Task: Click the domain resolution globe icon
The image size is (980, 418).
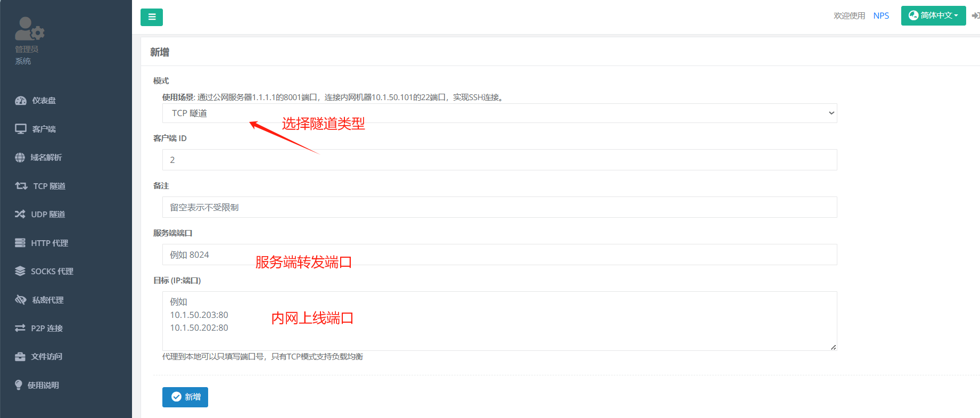Action: 20,158
